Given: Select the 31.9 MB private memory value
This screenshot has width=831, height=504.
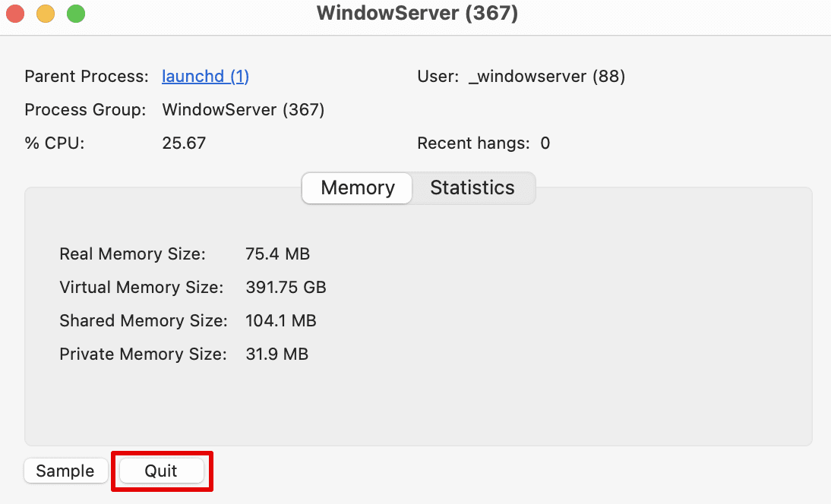Looking at the screenshot, I should [276, 354].
